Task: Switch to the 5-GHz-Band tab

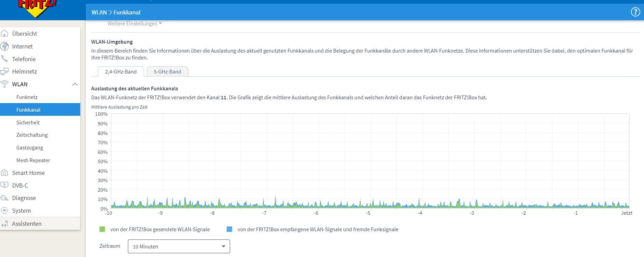Action: [x=167, y=71]
